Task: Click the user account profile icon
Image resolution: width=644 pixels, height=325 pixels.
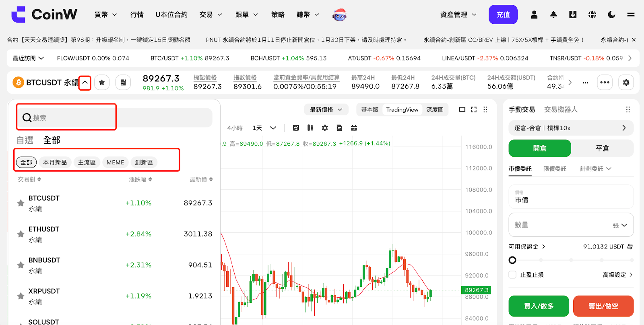Action: click(534, 15)
